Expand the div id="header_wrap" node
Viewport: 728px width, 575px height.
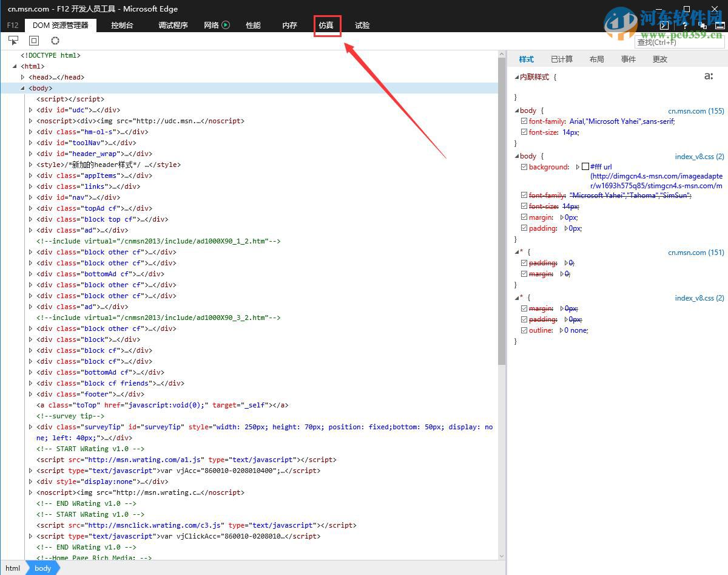31,154
